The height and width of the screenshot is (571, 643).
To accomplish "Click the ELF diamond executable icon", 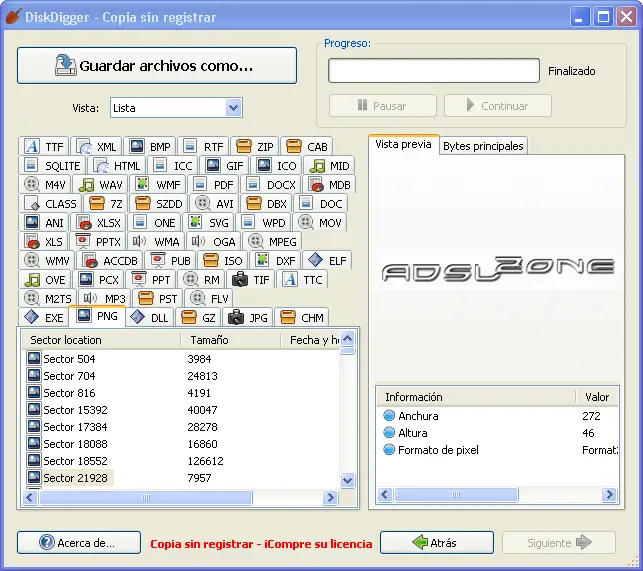I will click(315, 260).
